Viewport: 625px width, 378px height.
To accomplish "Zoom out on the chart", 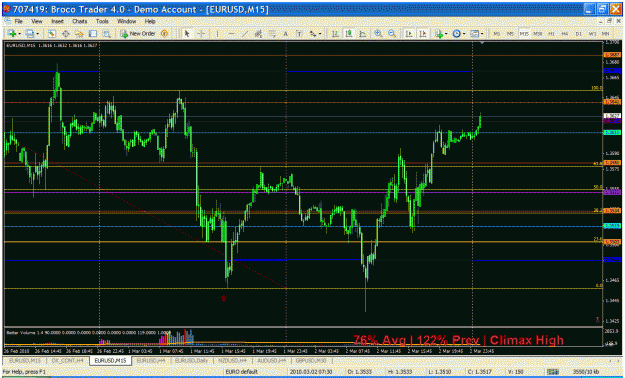I will 392,34.
